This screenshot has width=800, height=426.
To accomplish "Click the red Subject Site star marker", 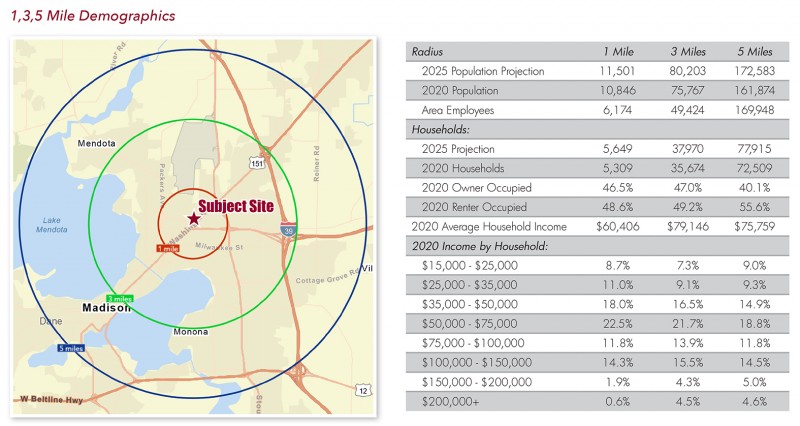I will click(193, 219).
